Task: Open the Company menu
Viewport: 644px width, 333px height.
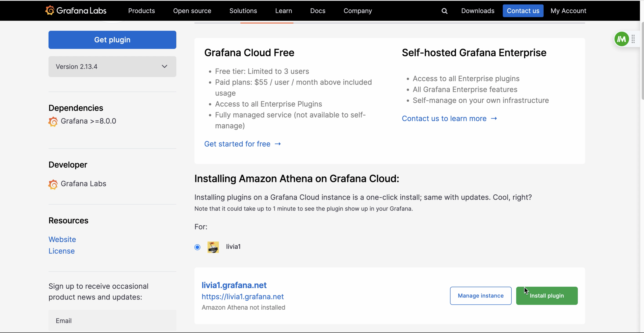Action: click(x=358, y=11)
